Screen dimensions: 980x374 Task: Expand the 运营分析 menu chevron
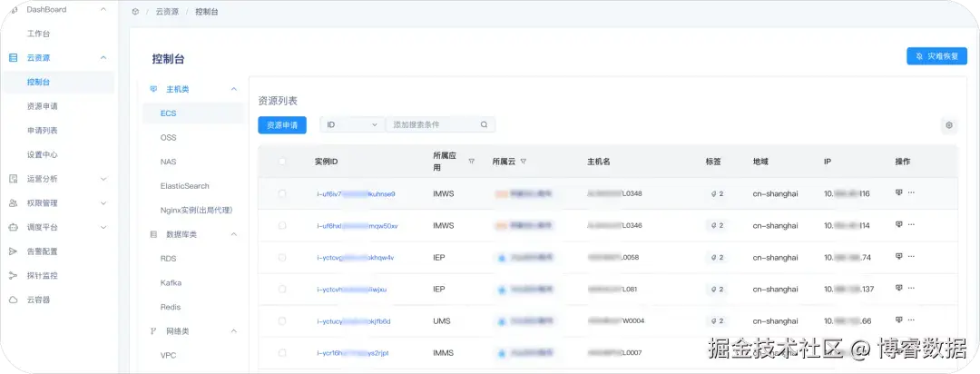(x=103, y=179)
